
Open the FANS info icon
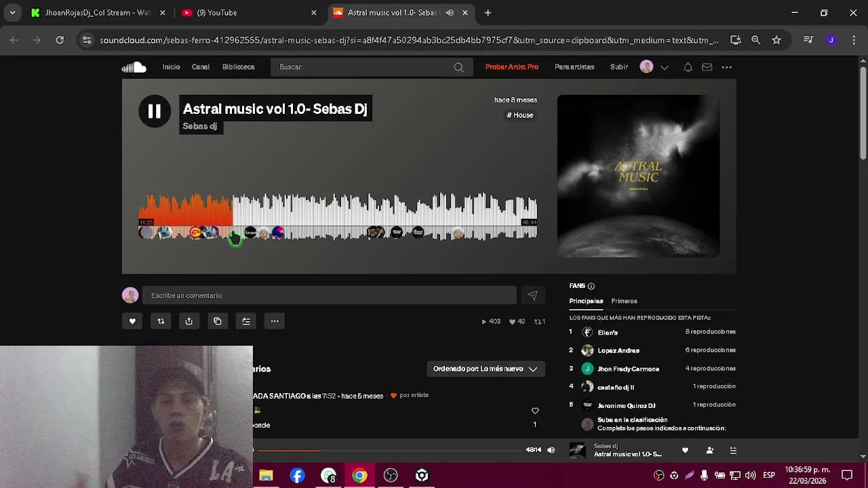pyautogui.click(x=591, y=286)
